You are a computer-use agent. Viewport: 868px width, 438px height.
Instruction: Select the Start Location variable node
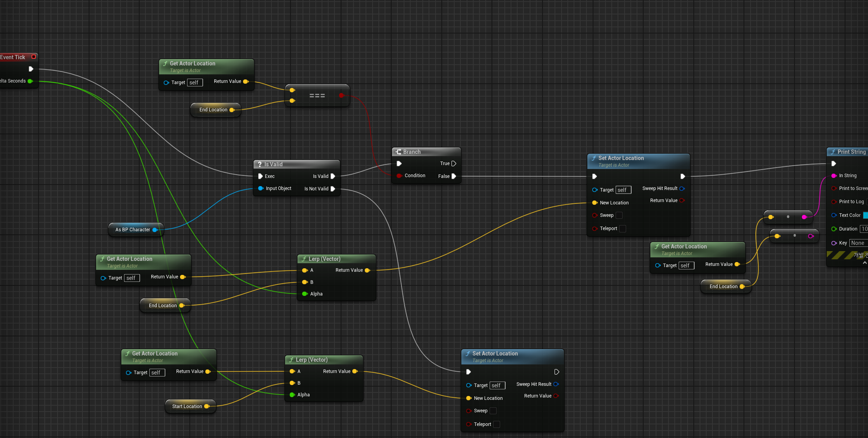pos(187,406)
